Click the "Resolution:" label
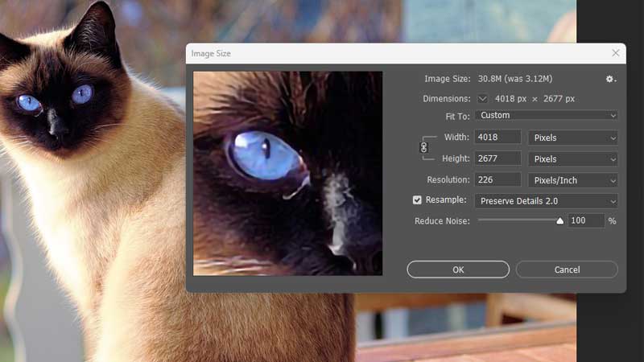Screen dimensions: 644x362 448,179
